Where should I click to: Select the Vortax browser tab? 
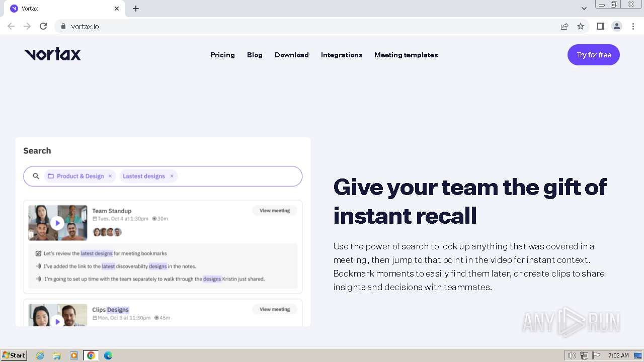[x=64, y=9]
